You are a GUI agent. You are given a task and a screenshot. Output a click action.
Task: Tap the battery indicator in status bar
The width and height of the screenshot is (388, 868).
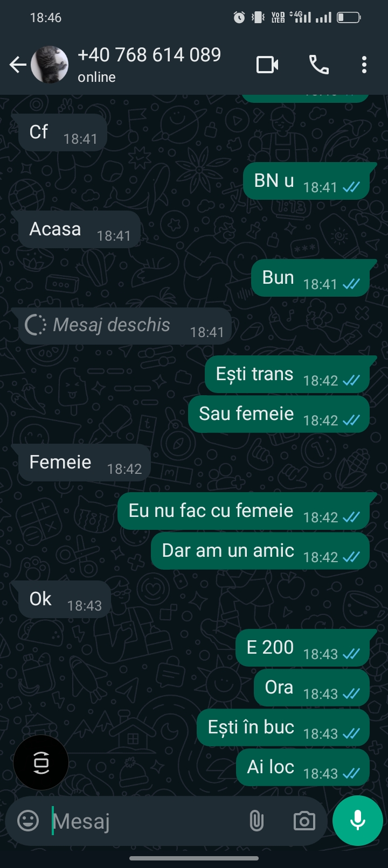[x=349, y=17]
